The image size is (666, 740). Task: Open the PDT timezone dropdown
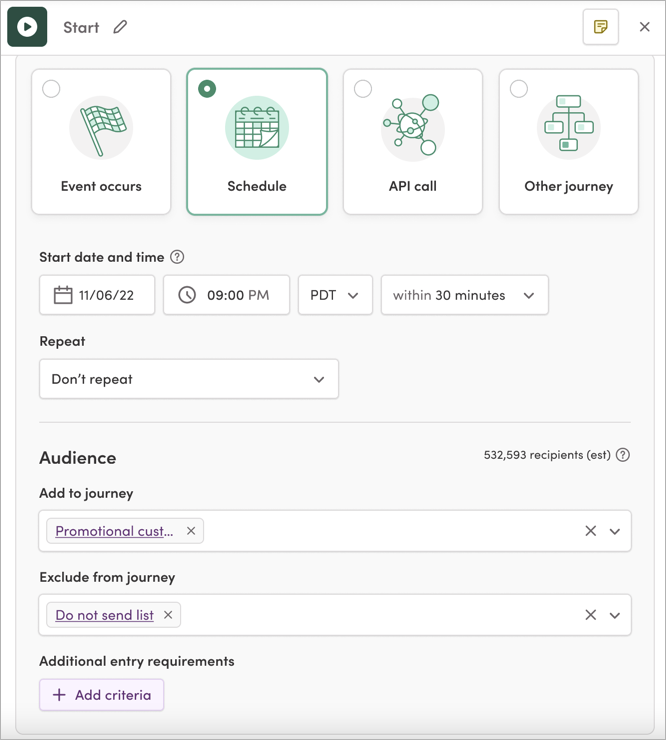[x=335, y=295]
